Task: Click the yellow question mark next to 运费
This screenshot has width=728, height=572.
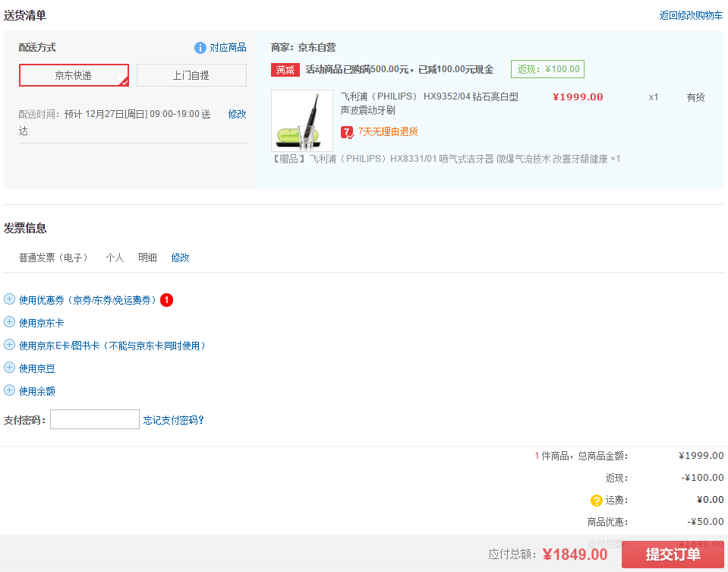Action: pyautogui.click(x=596, y=501)
